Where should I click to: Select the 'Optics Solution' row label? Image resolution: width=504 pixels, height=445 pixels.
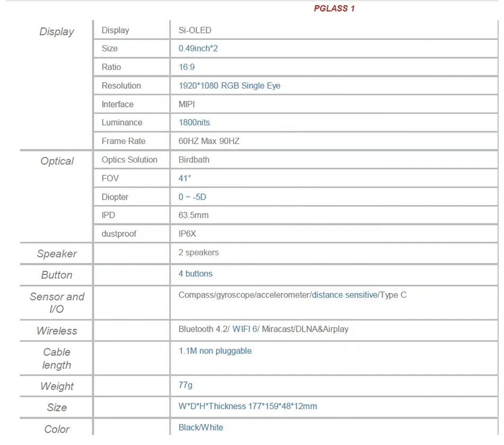click(129, 159)
